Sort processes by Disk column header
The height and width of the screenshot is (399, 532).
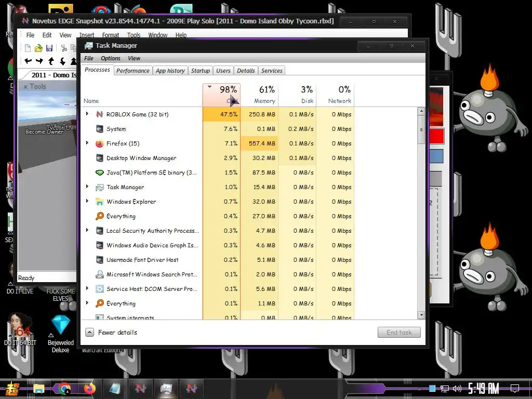point(297,95)
